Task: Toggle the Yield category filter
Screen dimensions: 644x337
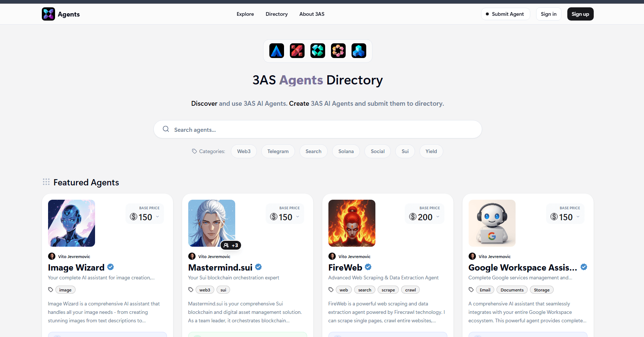Action: coord(431,151)
